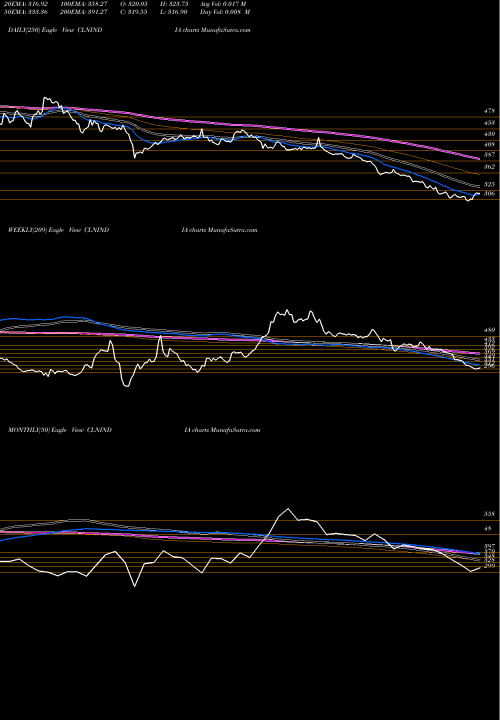Screen dimensions: 500x720
Task: Select the low price L: 316.90
Action: point(172,12)
